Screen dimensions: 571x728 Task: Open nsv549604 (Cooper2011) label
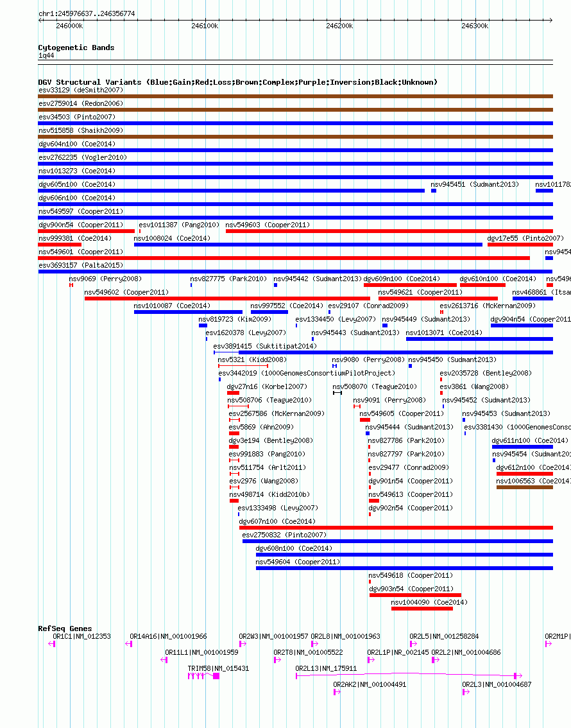click(x=298, y=562)
